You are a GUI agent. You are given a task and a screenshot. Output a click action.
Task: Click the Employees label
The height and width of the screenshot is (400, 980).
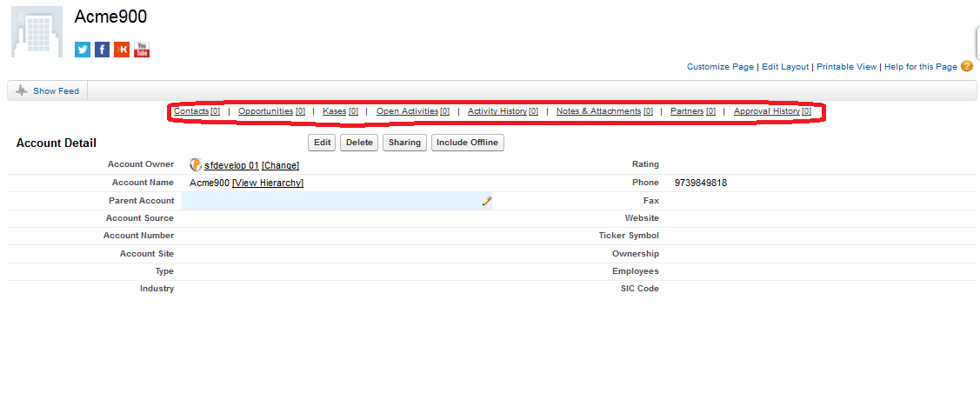(x=636, y=271)
